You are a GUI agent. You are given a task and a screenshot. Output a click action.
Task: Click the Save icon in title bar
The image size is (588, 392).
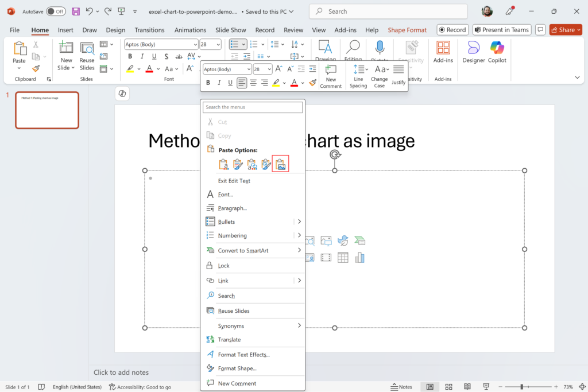click(x=76, y=11)
